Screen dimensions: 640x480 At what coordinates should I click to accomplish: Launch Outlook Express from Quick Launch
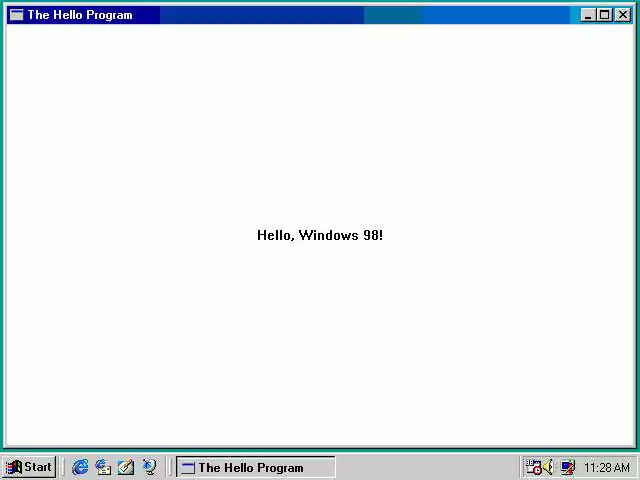tap(103, 467)
